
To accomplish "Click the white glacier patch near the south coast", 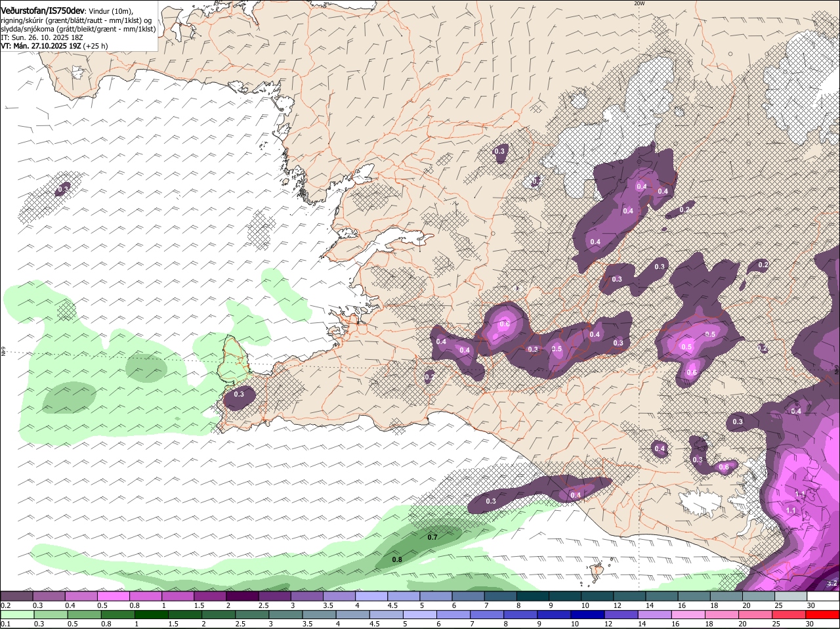I will (702, 503).
